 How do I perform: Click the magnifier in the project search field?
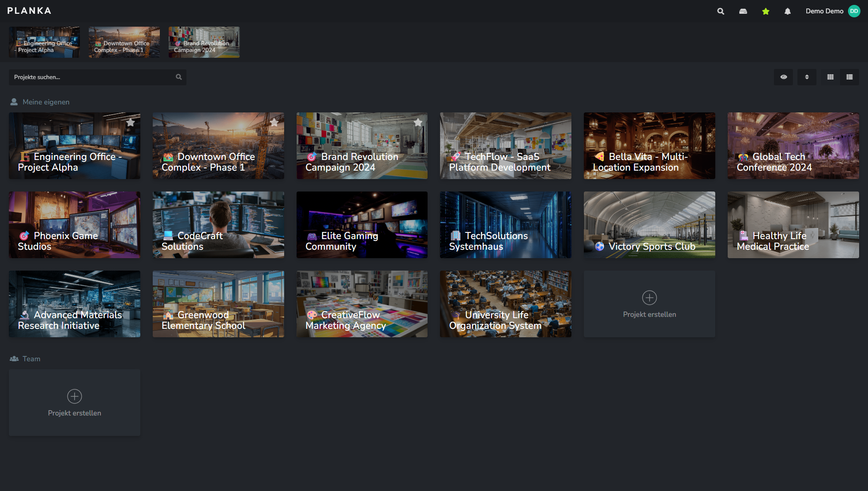178,77
